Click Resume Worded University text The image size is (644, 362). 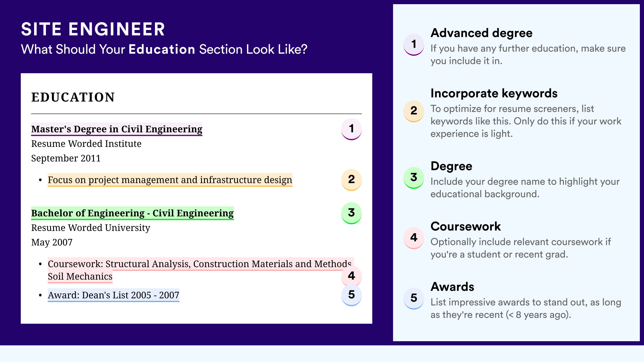click(x=91, y=228)
